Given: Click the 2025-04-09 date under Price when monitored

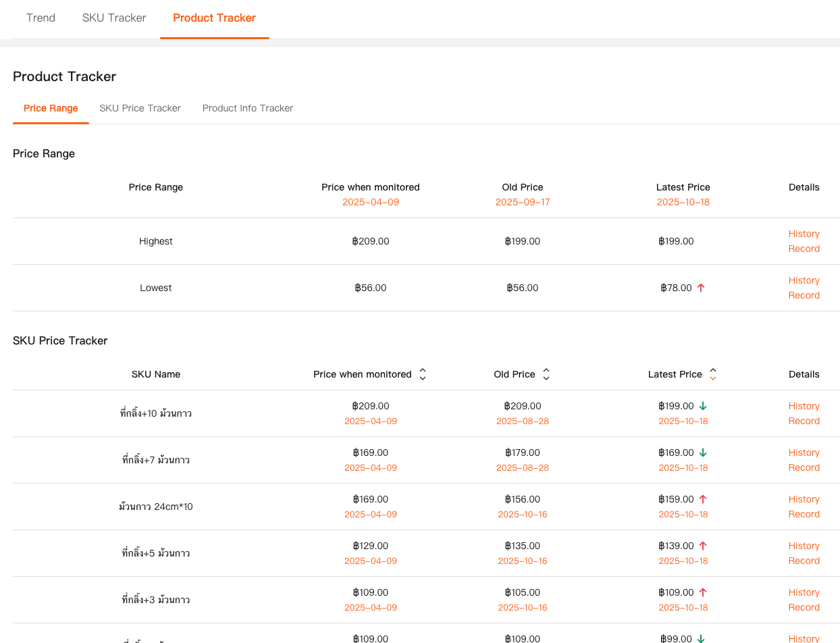Looking at the screenshot, I should (x=371, y=202).
